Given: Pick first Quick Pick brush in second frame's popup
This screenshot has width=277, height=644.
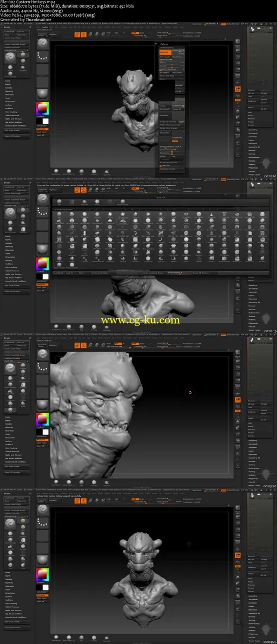Looking at the screenshot, I should click(x=59, y=201).
